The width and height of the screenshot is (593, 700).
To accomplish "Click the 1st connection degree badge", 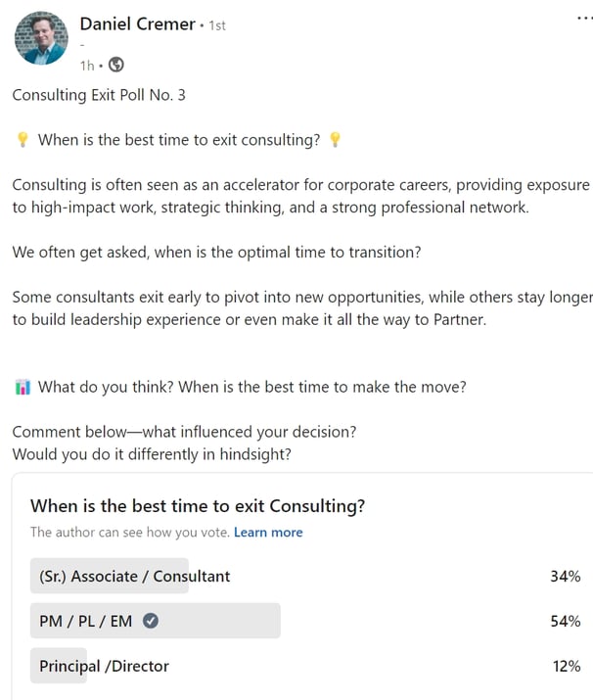I will pyautogui.click(x=217, y=25).
